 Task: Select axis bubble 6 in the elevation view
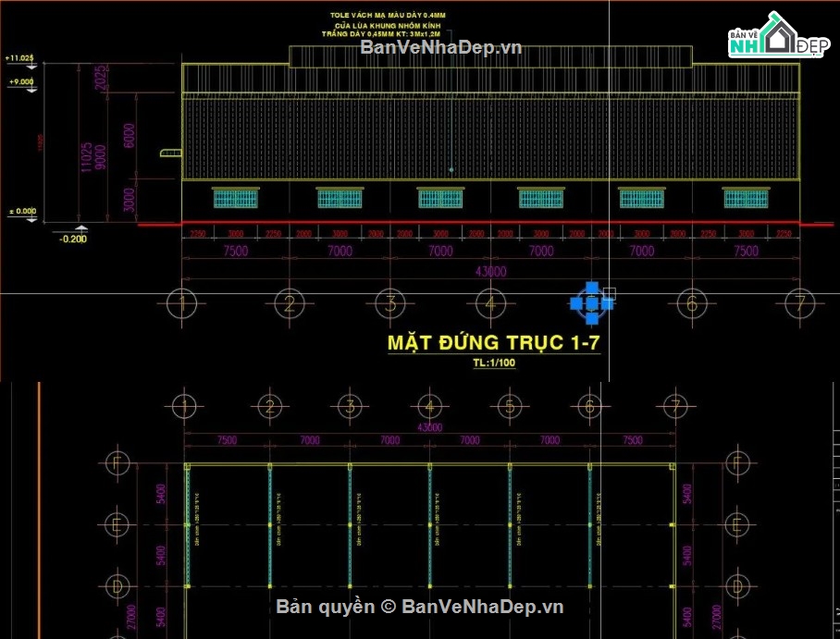tap(692, 303)
